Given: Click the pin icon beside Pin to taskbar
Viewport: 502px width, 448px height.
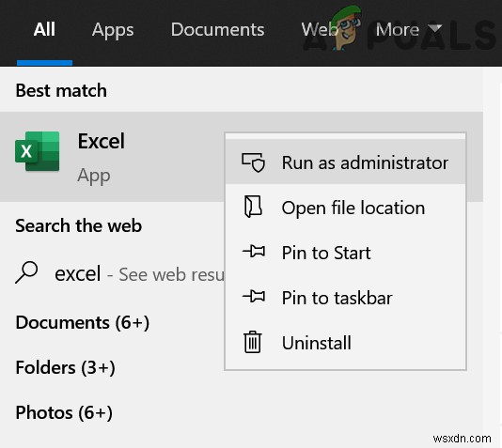Looking at the screenshot, I should [x=254, y=296].
